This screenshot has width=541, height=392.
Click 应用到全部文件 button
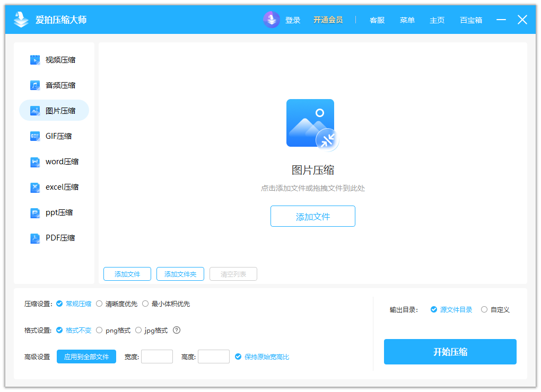point(86,357)
